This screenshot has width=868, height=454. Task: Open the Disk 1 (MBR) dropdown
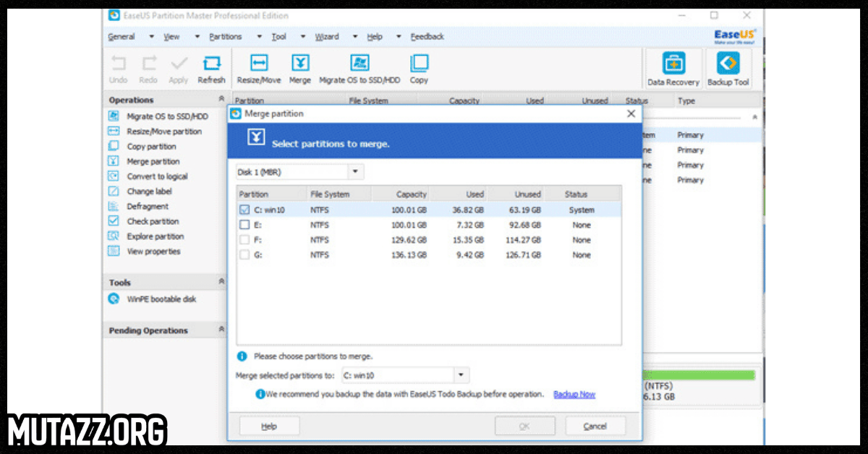click(354, 171)
